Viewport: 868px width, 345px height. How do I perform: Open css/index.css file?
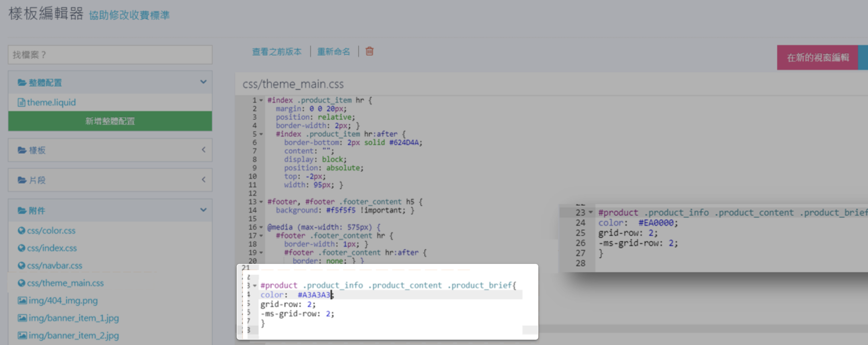click(52, 248)
